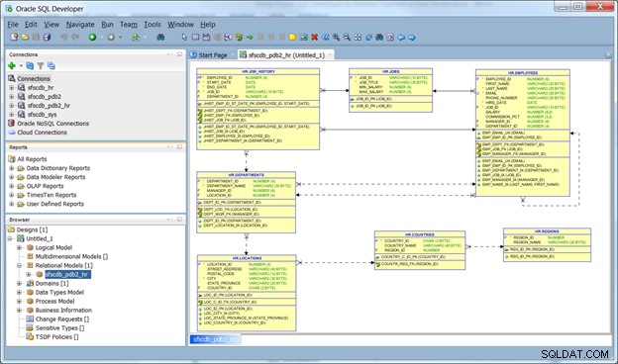Click the Zoom Out magnifier
This screenshot has height=364, width=618.
347,37
